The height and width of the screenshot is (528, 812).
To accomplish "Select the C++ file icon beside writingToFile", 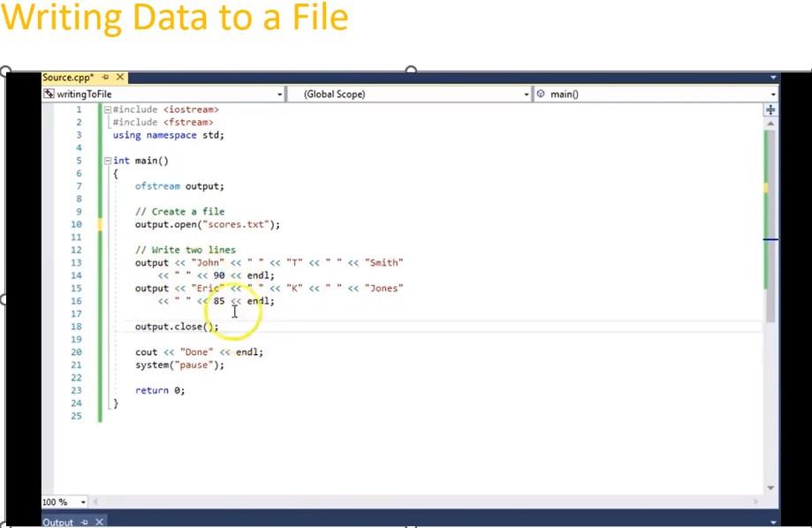I will click(48, 94).
